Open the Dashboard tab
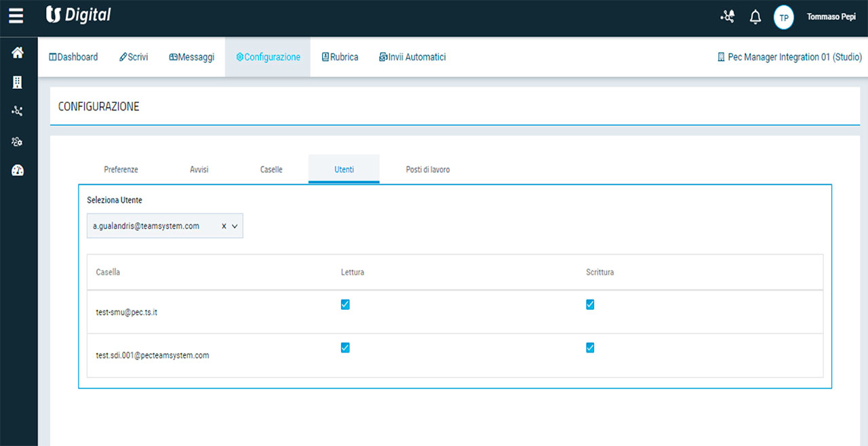The height and width of the screenshot is (446, 868). pyautogui.click(x=73, y=57)
